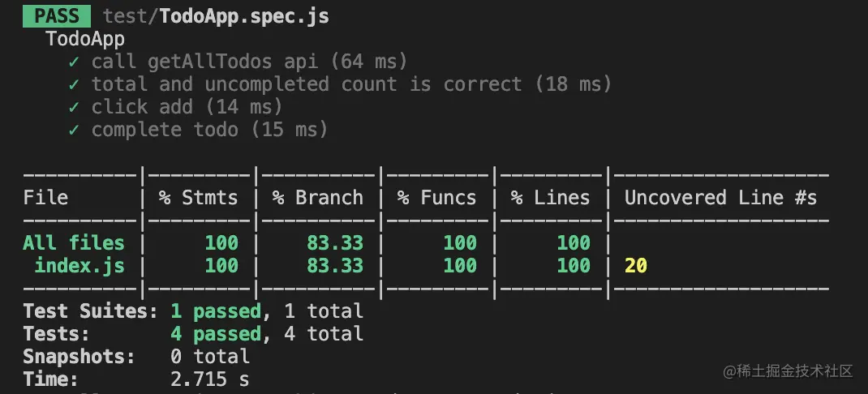
Task: Click the 'Tests:' label
Action: tap(57, 334)
